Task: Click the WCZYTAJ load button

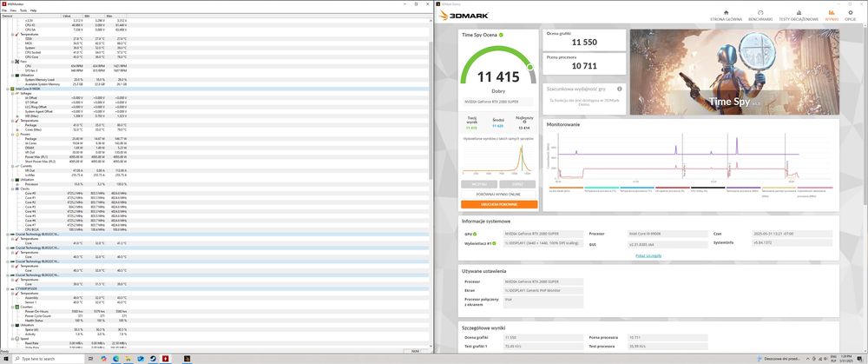Action: pos(479,184)
